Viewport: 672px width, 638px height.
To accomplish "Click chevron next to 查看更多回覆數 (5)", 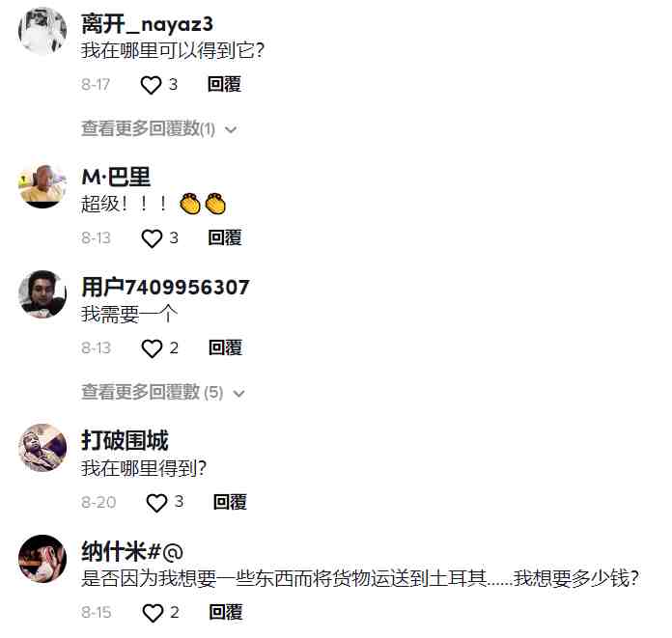I will tap(238, 394).
